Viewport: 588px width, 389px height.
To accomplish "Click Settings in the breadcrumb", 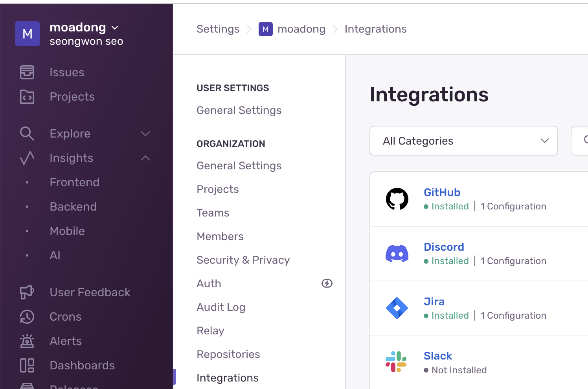I will point(218,29).
